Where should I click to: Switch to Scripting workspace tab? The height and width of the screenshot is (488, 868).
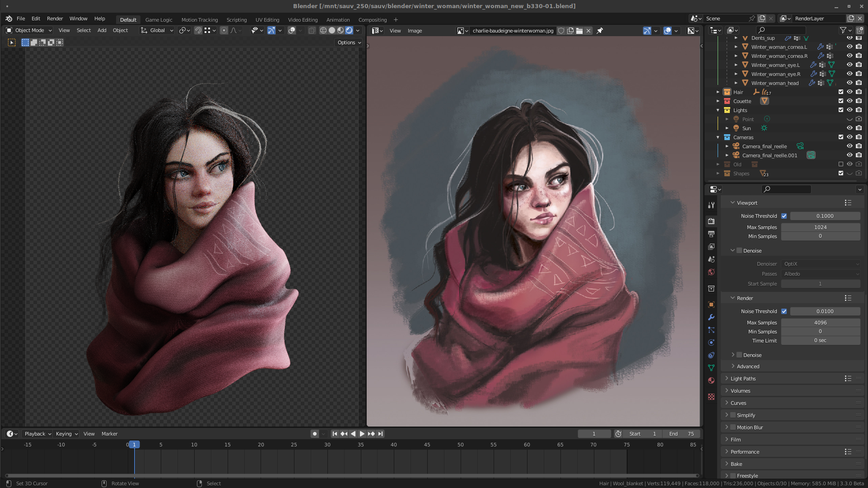click(x=237, y=20)
